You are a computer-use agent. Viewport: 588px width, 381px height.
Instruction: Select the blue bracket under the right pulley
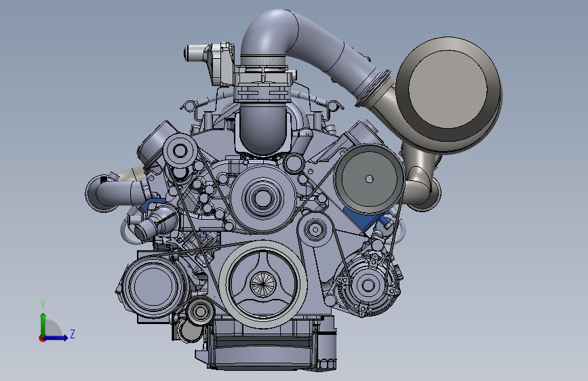(x=366, y=220)
